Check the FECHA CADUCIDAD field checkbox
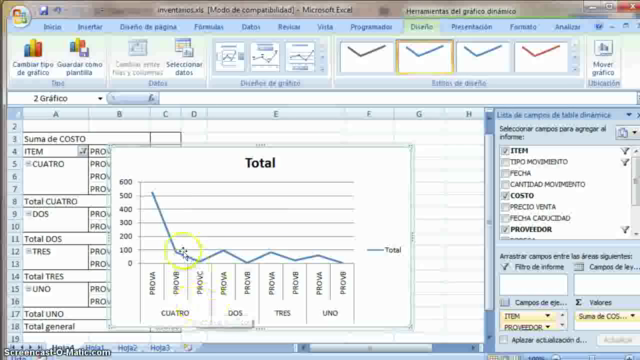640x360 pixels. click(505, 218)
